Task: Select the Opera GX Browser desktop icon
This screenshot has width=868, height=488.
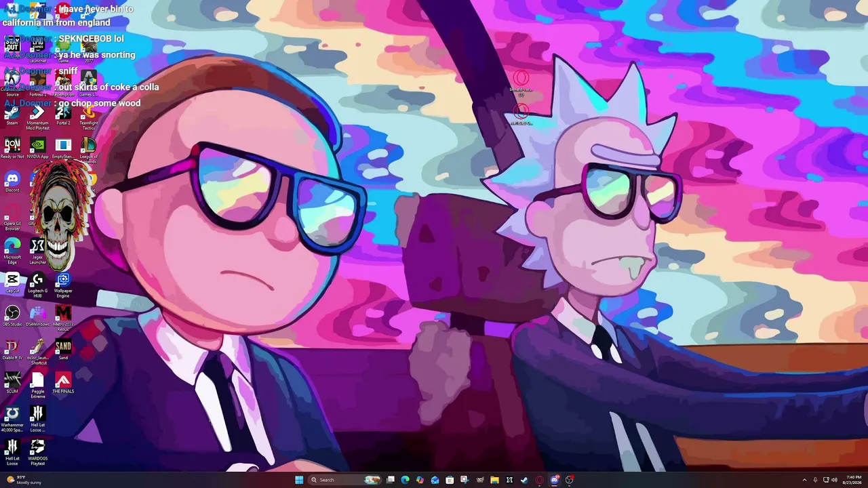Action: 12,218
